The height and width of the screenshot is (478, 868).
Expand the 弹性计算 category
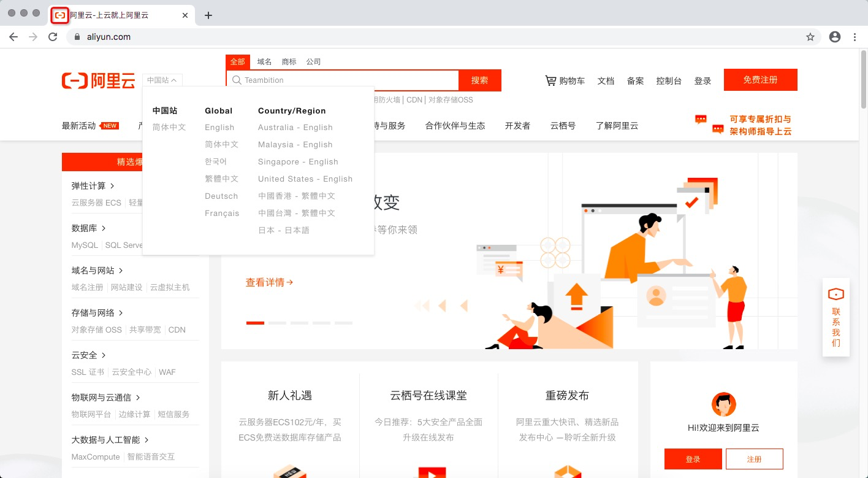(x=93, y=186)
